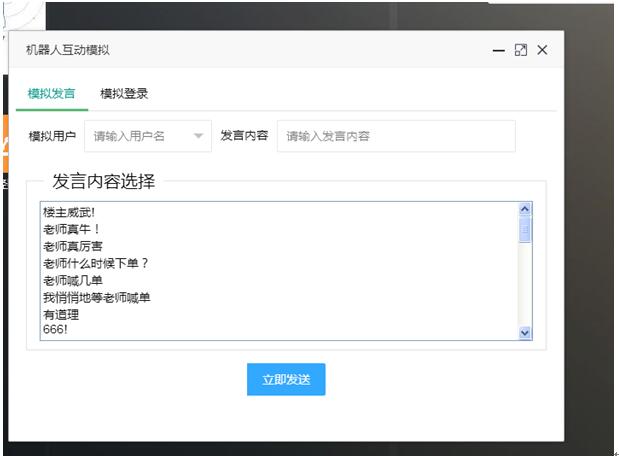Screen dimensions: 619x456
Task: Switch to the 模拟登录 tab
Action: pyautogui.click(x=124, y=94)
